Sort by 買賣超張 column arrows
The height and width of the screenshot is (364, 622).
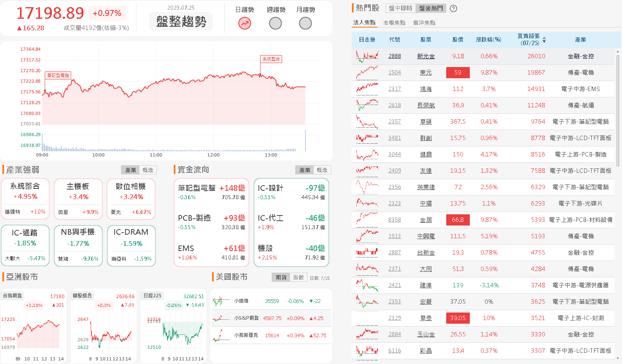click(544, 40)
